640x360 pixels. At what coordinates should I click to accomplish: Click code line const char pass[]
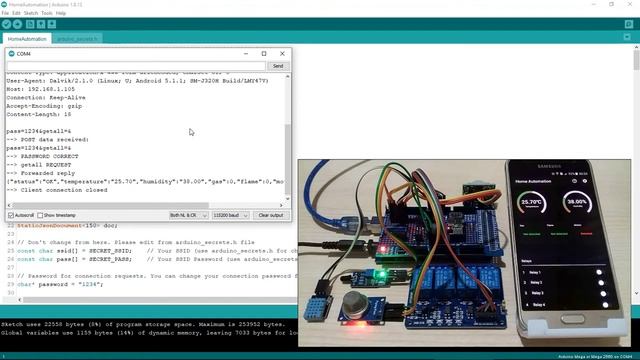(x=75, y=259)
